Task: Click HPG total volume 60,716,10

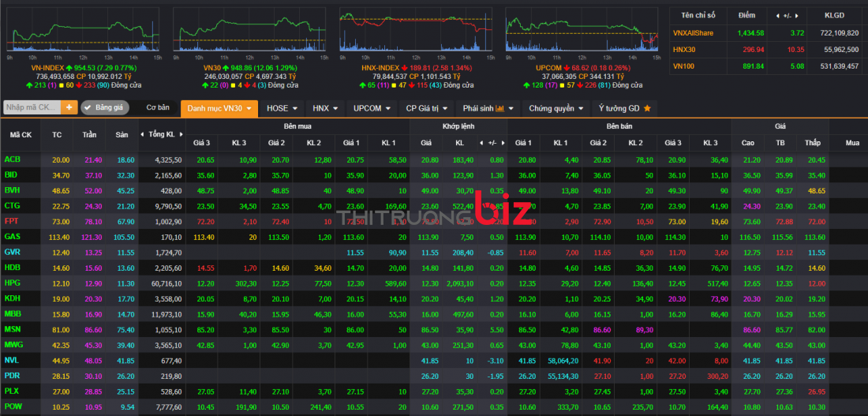Action: [x=168, y=283]
